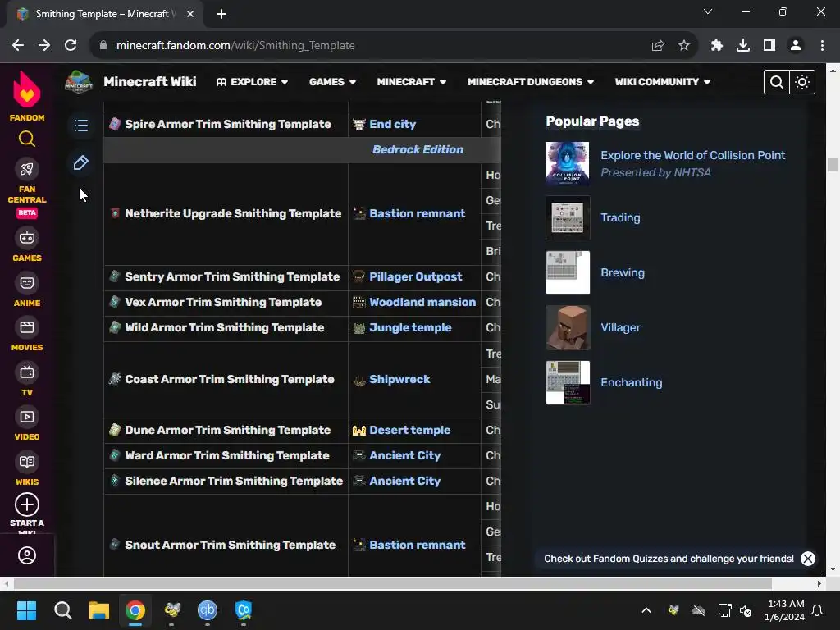The height and width of the screenshot is (630, 840).
Task: Open the Brewing popular page thumbnail
Action: (x=568, y=272)
